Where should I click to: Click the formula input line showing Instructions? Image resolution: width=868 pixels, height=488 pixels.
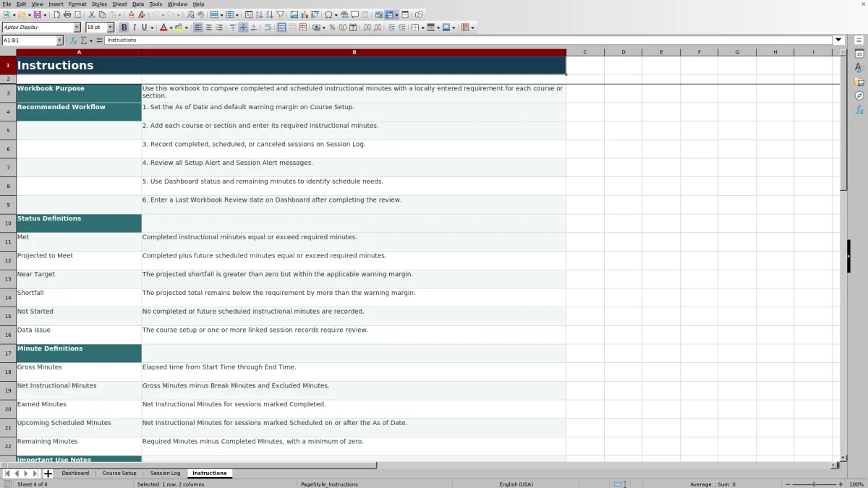(469, 40)
